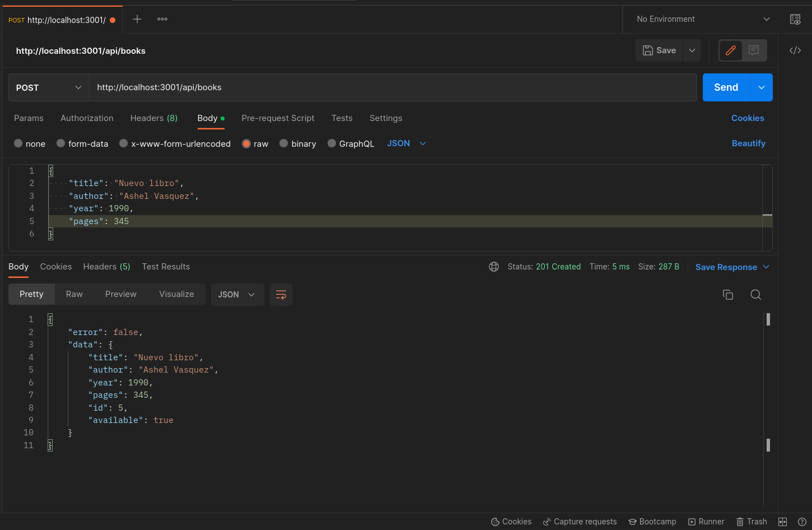Screen dimensions: 812x530
Task: Switch to the Params tab
Action: tap(29, 118)
